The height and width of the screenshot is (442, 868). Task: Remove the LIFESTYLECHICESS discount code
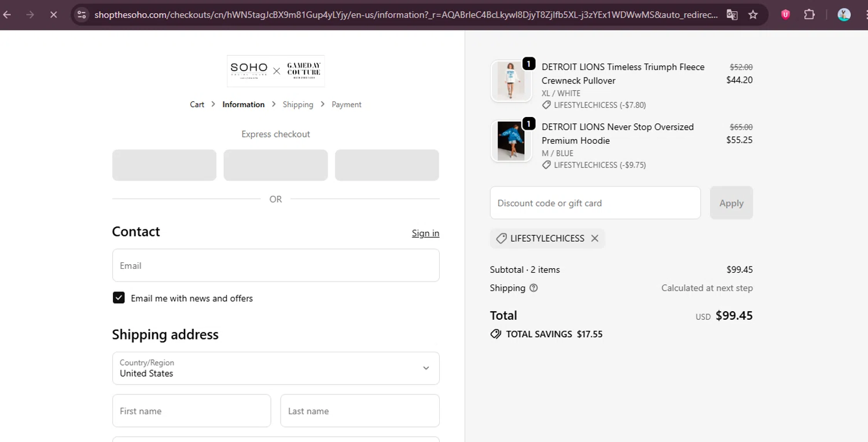[x=594, y=238]
